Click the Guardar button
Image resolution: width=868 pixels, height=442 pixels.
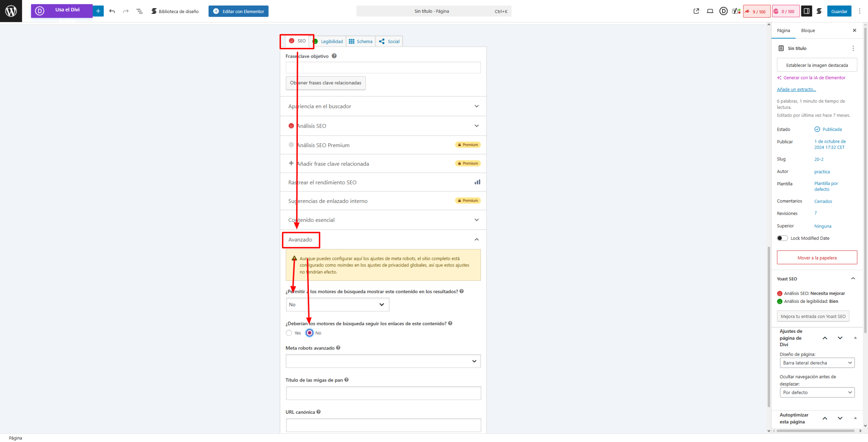[839, 11]
